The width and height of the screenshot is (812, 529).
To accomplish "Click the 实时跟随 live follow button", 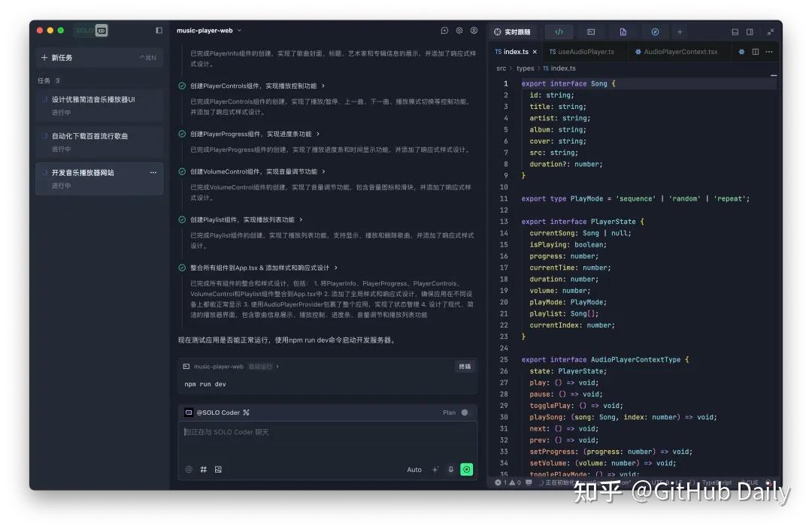I will coord(512,32).
